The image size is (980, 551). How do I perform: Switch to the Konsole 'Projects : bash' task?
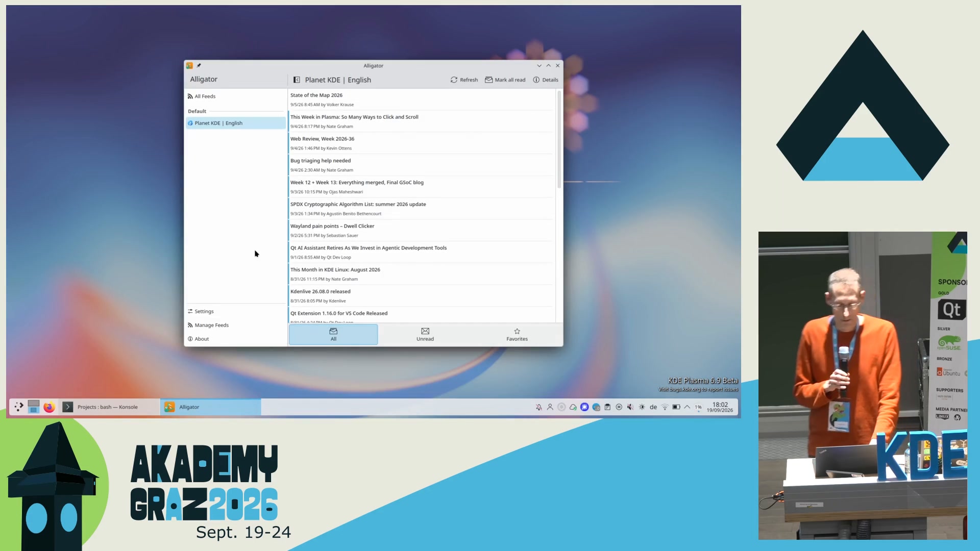click(109, 407)
